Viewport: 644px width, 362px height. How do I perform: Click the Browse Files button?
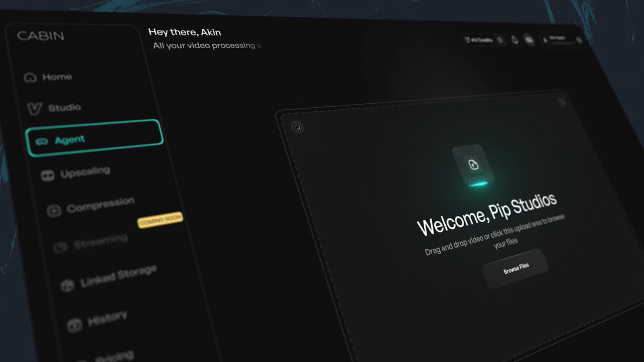(516, 268)
